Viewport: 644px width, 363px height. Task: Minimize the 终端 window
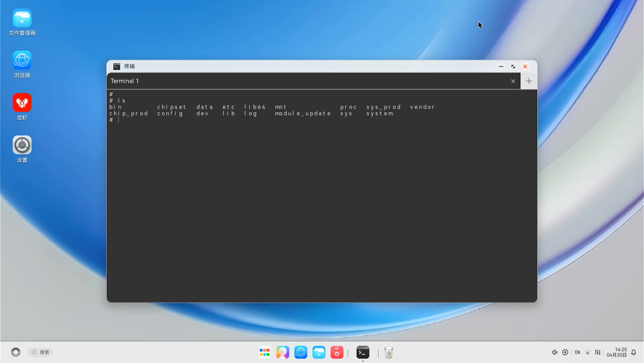point(501,66)
